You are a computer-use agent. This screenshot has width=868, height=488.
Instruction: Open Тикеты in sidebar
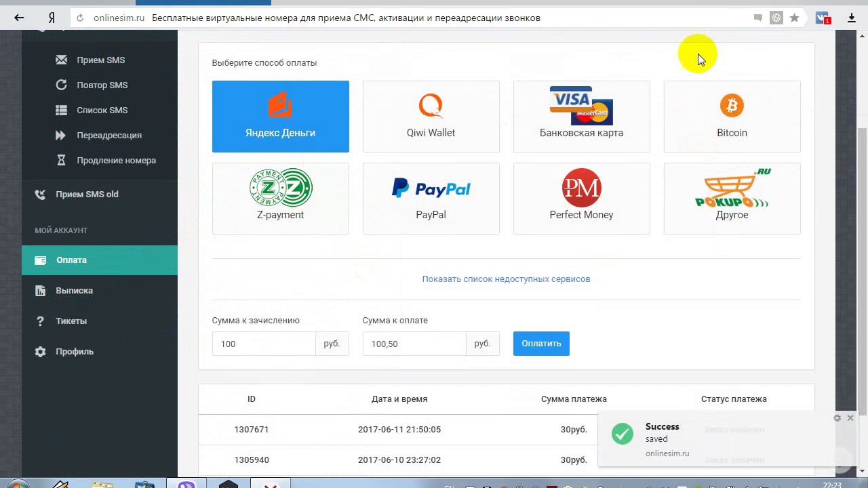[x=71, y=321]
